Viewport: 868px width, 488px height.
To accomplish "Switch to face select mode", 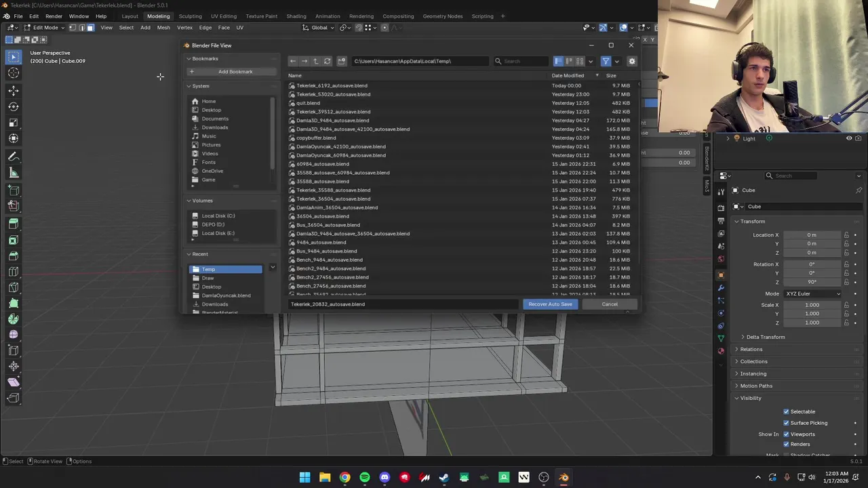I will pyautogui.click(x=90, y=28).
